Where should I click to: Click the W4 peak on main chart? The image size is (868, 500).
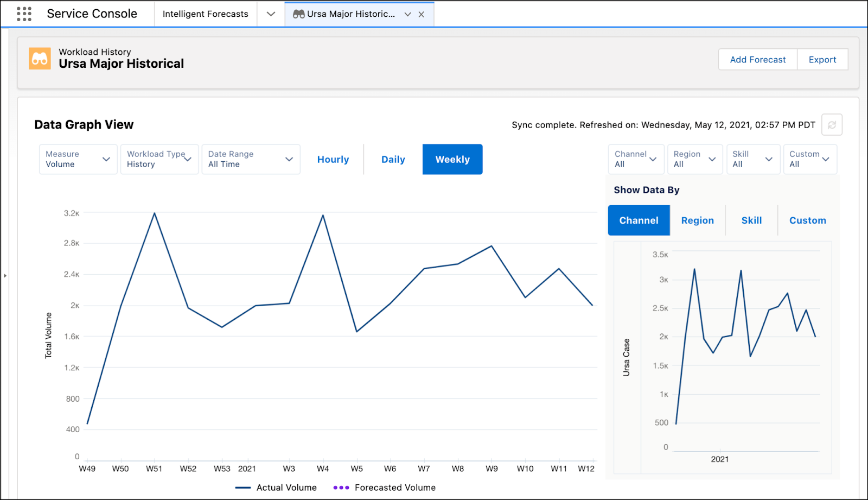point(323,216)
